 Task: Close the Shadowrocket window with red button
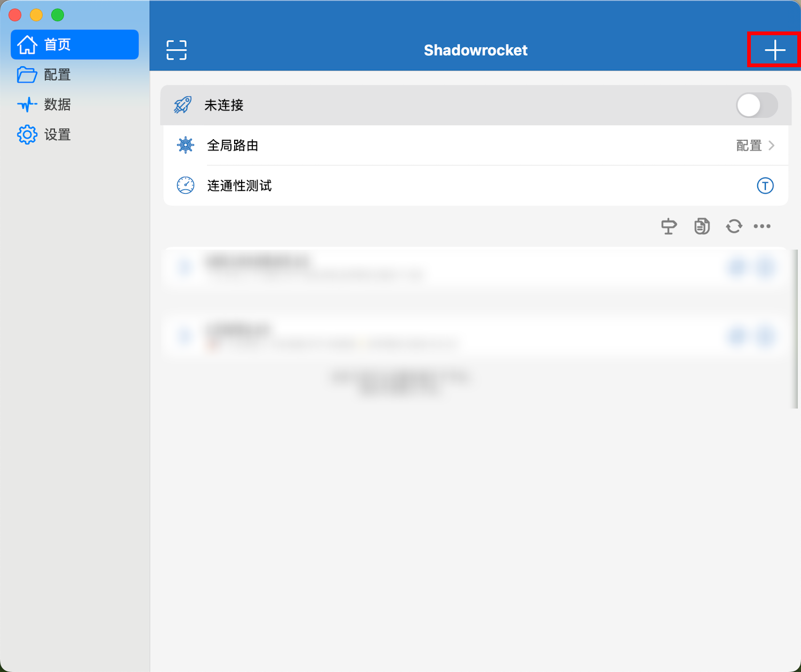(x=15, y=15)
